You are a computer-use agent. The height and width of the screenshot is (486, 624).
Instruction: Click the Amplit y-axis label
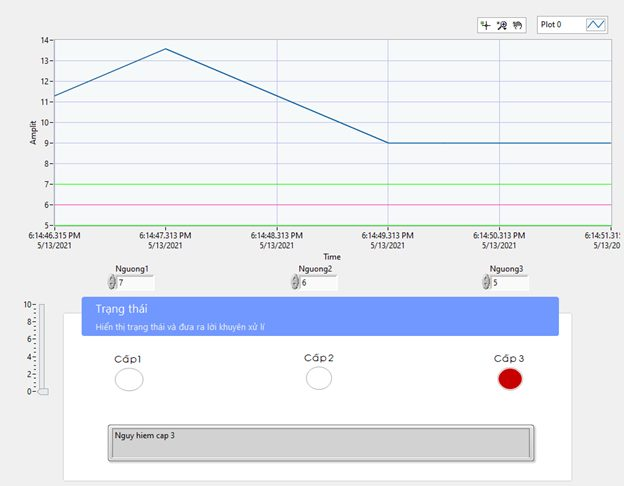pyautogui.click(x=33, y=133)
